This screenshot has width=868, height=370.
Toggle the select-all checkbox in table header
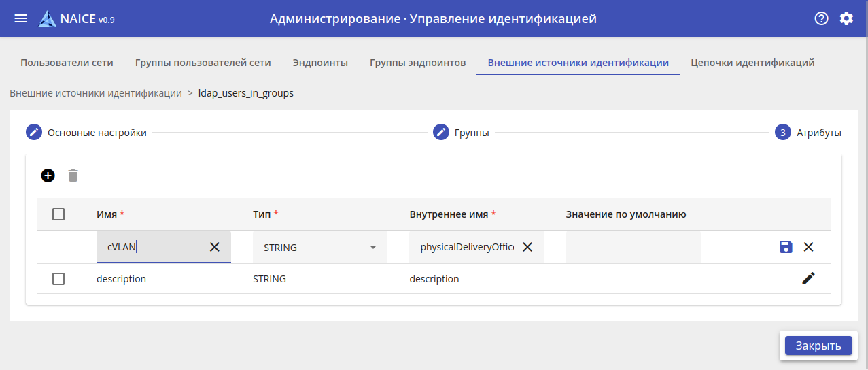point(58,214)
